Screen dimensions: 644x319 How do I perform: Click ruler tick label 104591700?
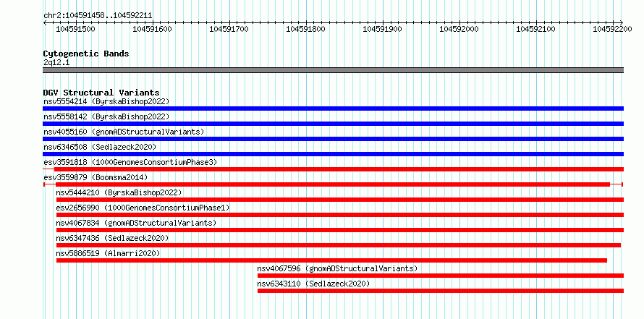[x=229, y=29]
